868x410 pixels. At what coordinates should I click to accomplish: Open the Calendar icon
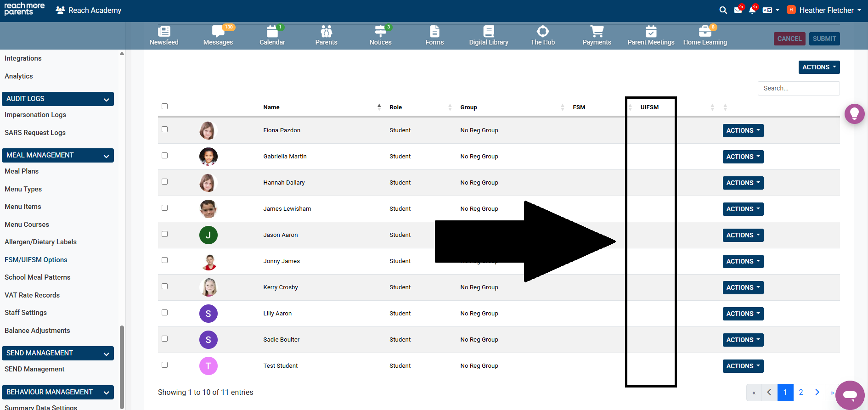272,32
